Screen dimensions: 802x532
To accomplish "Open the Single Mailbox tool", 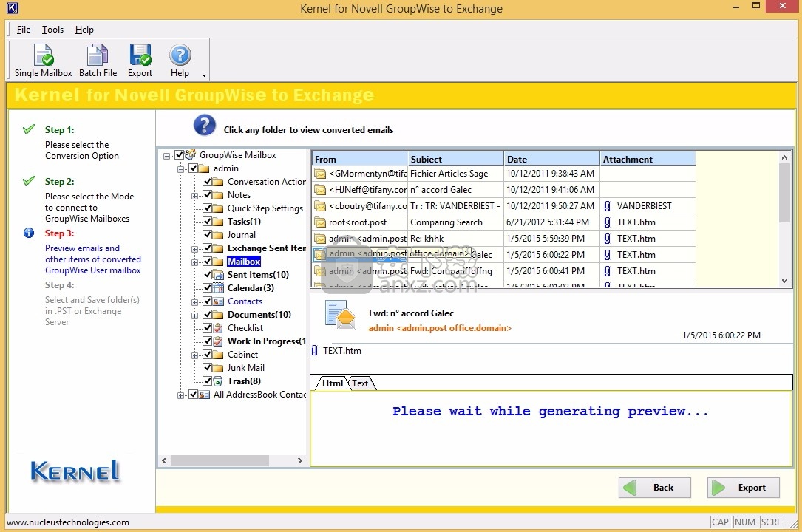I will tap(44, 61).
